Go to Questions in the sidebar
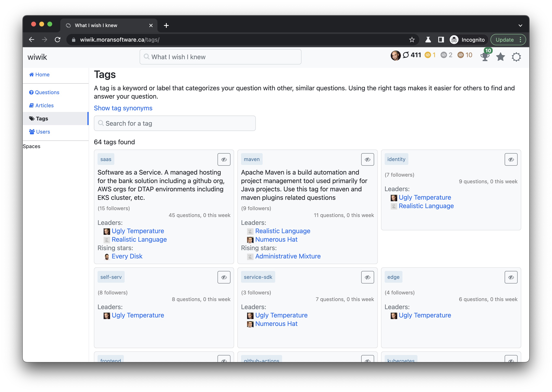 tap(47, 92)
